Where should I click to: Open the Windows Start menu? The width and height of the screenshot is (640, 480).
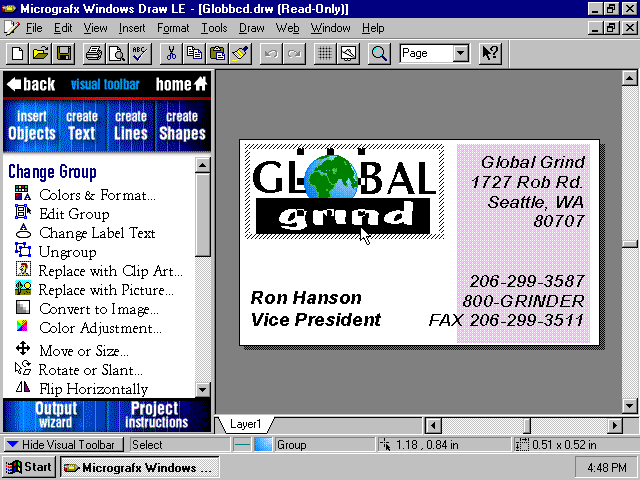(29, 467)
